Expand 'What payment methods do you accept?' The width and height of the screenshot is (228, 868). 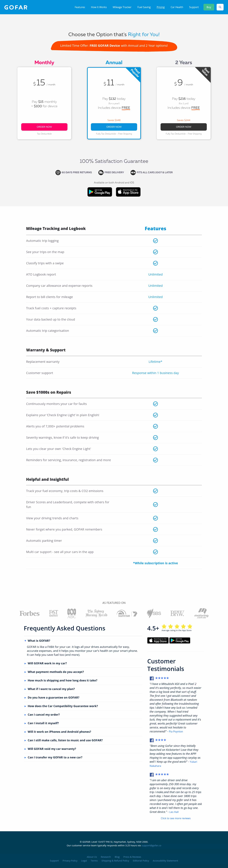pyautogui.click(x=56, y=672)
